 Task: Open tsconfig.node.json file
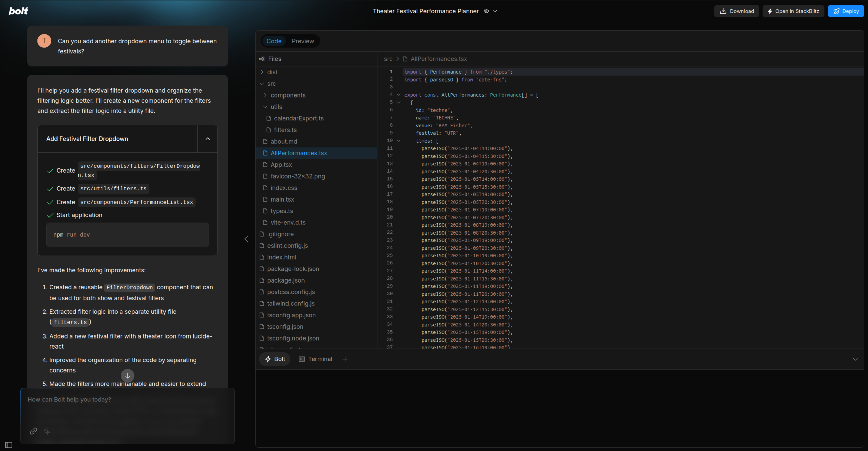[316, 338]
